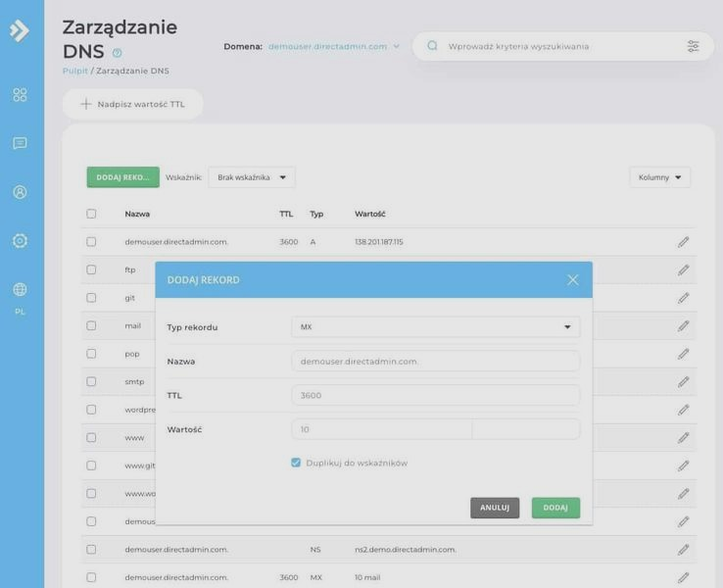
Task: Uncheck Duplikuj do wskaźników checkbox
Action: tap(296, 463)
